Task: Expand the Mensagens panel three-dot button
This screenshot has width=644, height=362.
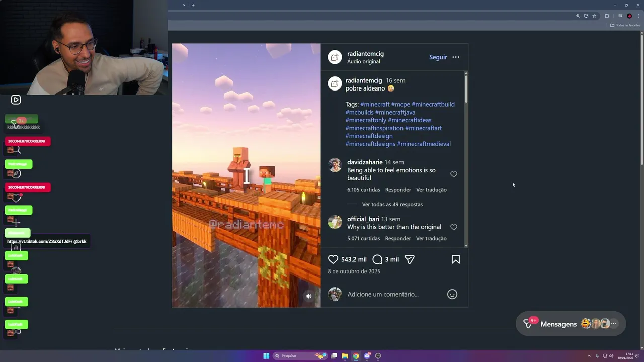Action: [613, 324]
